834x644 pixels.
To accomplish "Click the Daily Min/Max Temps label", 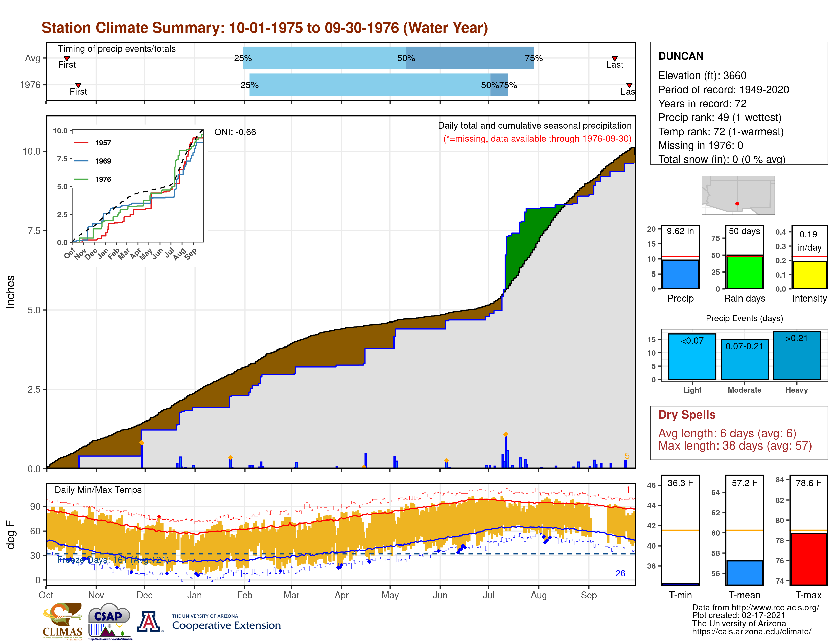I will (x=98, y=490).
